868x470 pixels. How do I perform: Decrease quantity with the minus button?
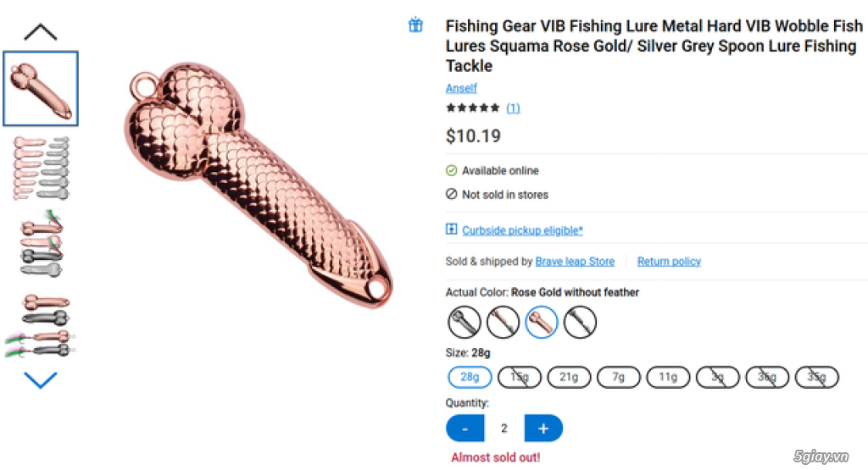(x=465, y=429)
